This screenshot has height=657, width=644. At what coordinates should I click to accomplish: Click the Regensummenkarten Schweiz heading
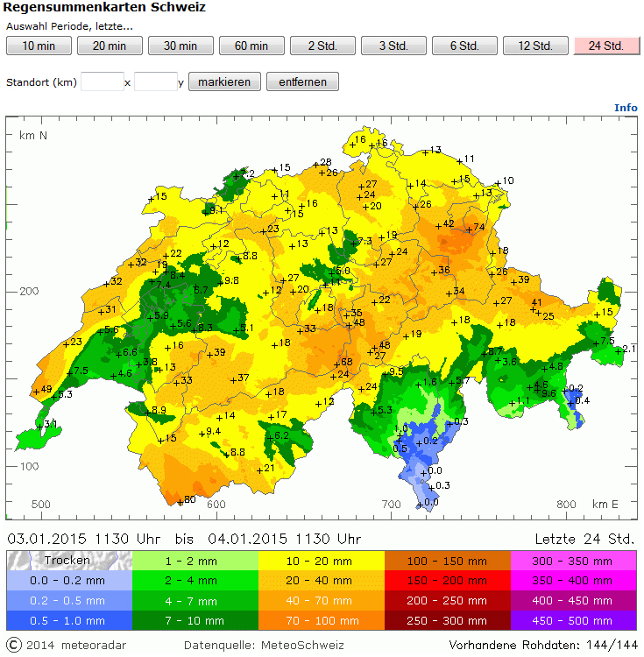click(104, 7)
